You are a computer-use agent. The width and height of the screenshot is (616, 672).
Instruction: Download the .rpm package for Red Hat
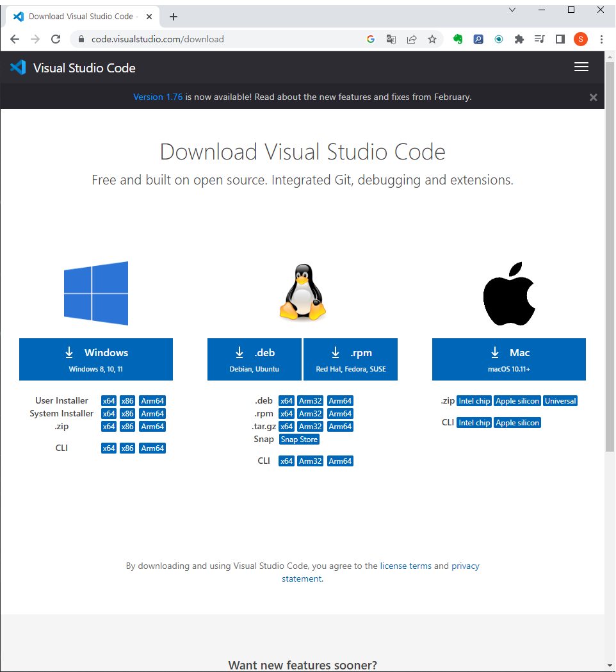pos(350,359)
